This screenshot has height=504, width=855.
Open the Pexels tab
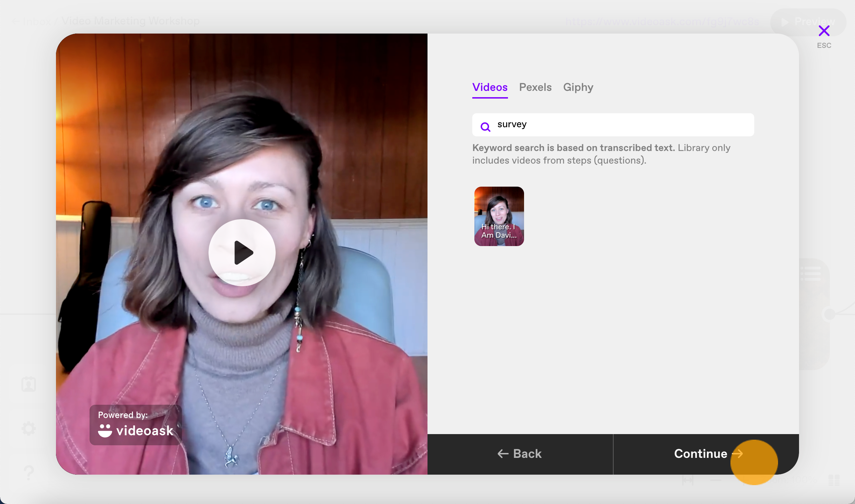coord(535,87)
